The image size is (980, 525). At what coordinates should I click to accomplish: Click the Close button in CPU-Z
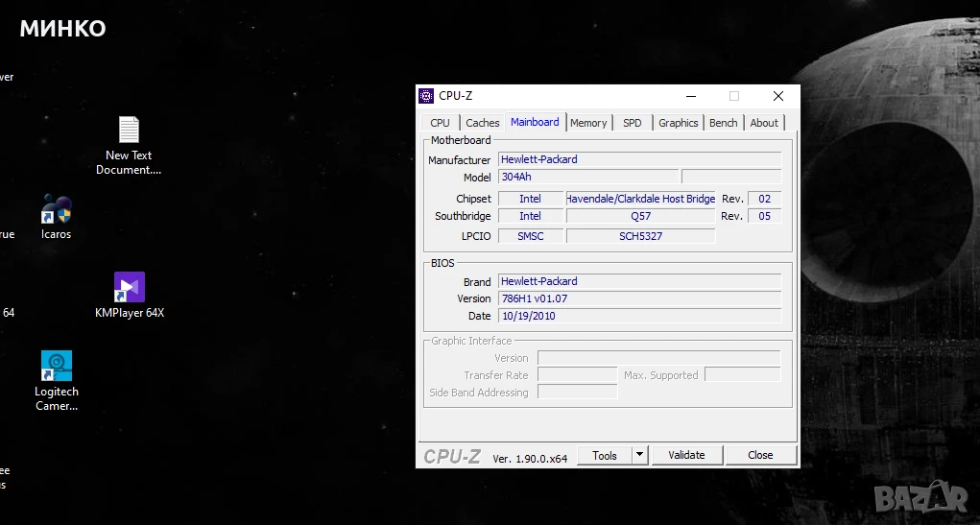760,456
